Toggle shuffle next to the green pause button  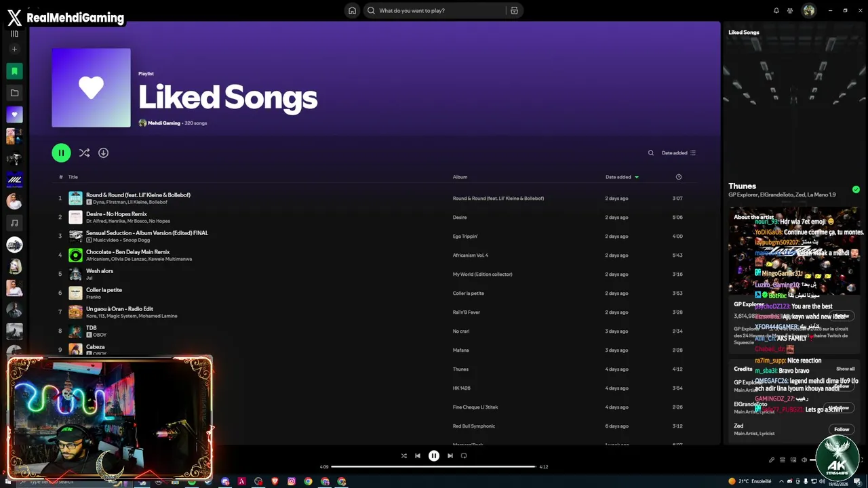pyautogui.click(x=84, y=152)
